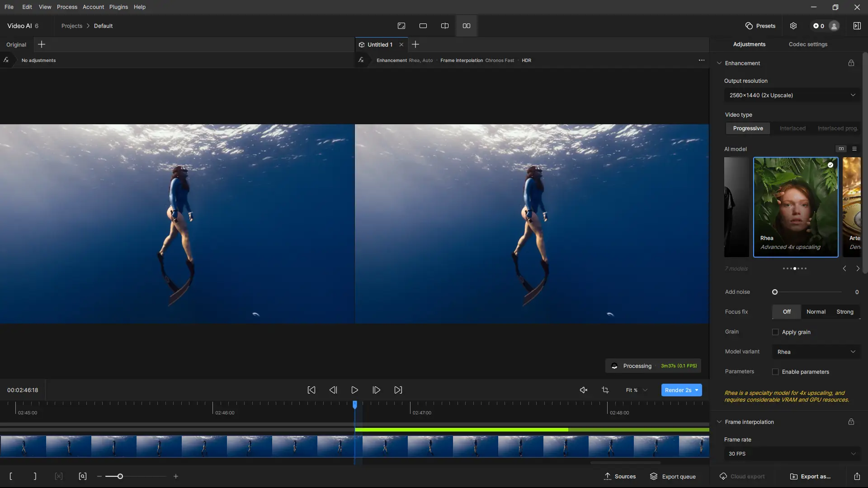Jump to the previous frame
868x488 pixels.
pos(333,390)
